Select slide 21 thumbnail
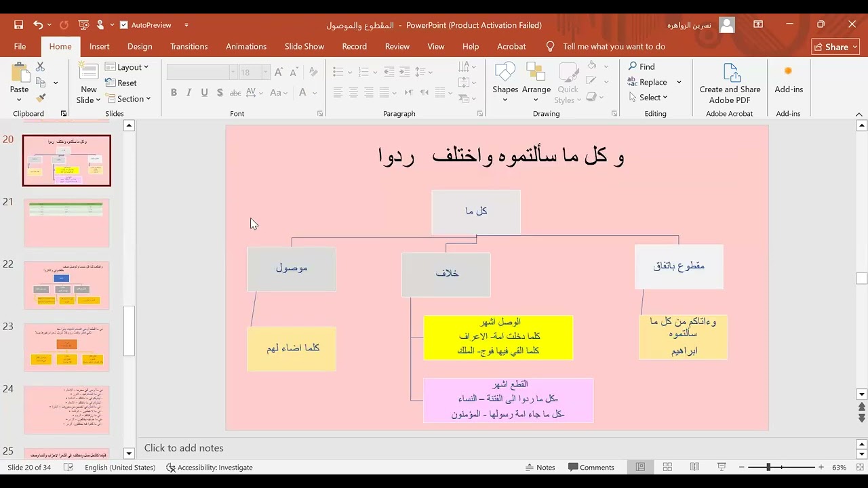868x488 pixels. pos(66,223)
